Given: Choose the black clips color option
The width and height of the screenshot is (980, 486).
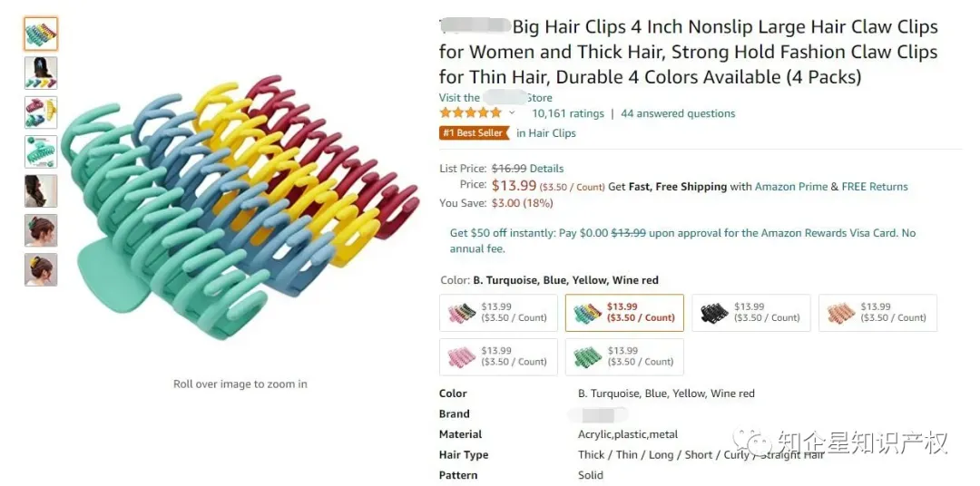Looking at the screenshot, I should [x=750, y=313].
